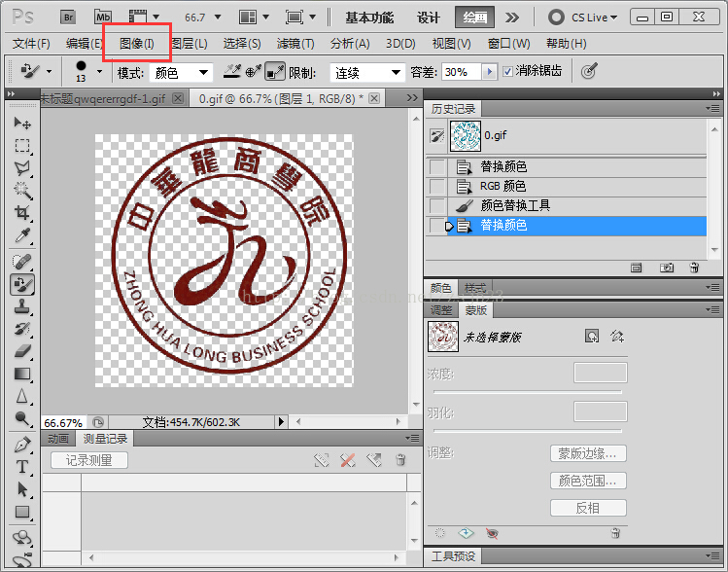The height and width of the screenshot is (572, 728).
Task: Open the Arrange Documents dropdown
Action: [x=265, y=18]
